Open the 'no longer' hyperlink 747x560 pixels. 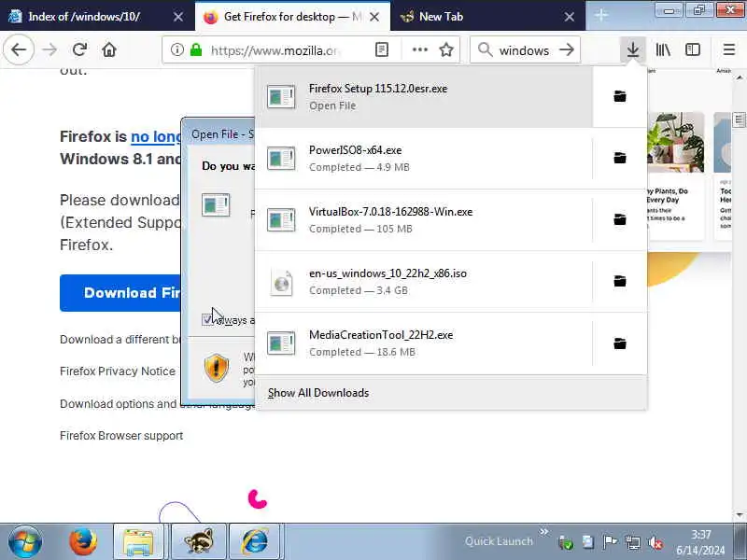(x=156, y=136)
